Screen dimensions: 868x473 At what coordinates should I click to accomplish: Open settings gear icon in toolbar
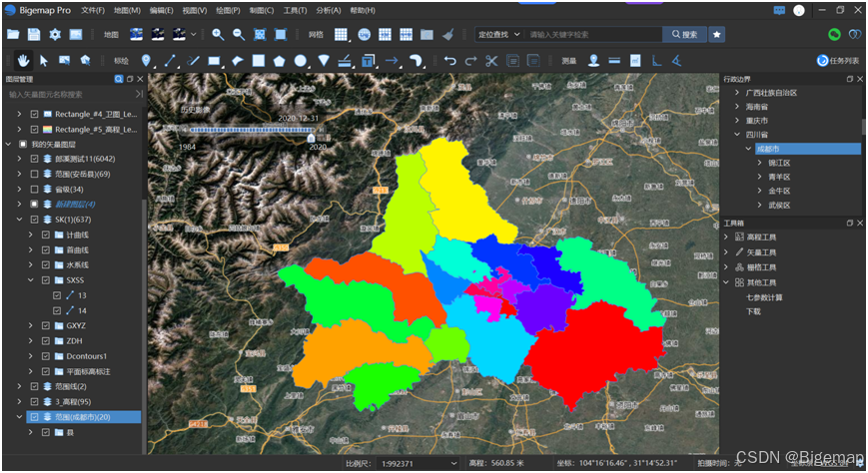[x=55, y=34]
